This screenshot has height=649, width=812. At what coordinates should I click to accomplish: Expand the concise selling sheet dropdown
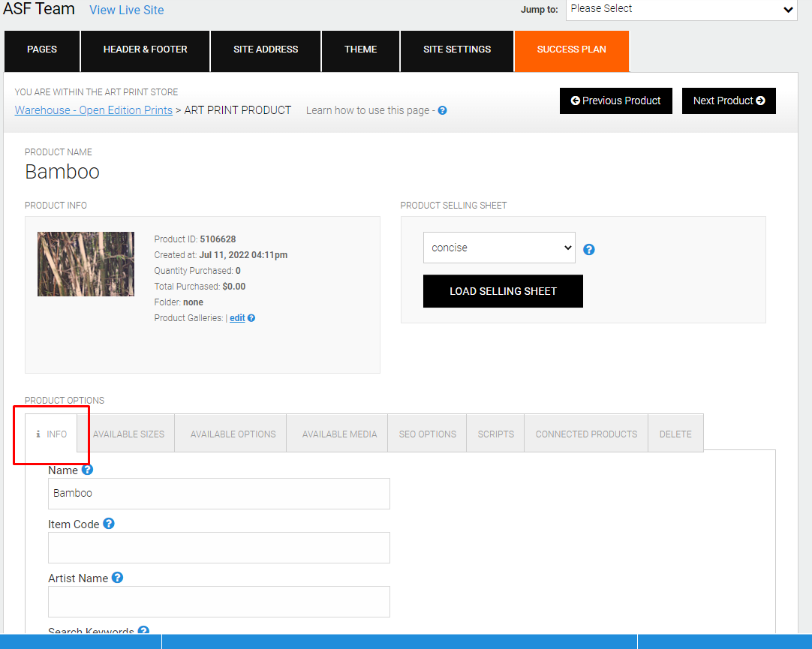pyautogui.click(x=499, y=248)
